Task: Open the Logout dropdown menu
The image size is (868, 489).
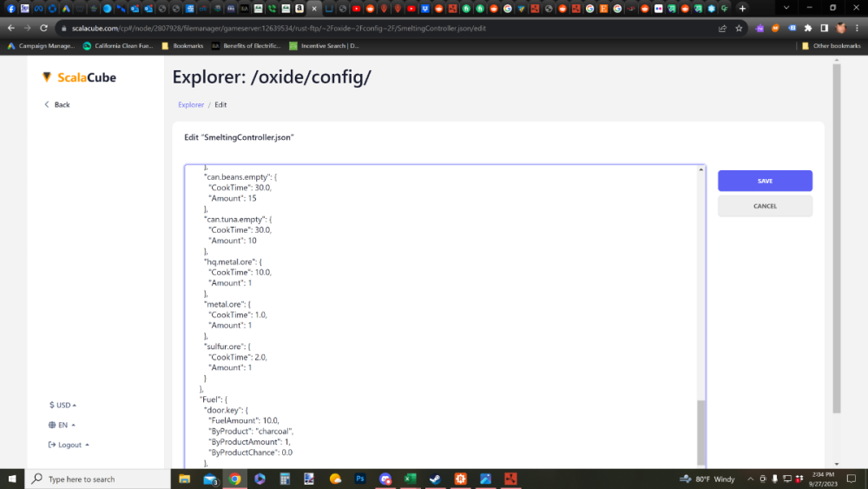Action: [69, 445]
